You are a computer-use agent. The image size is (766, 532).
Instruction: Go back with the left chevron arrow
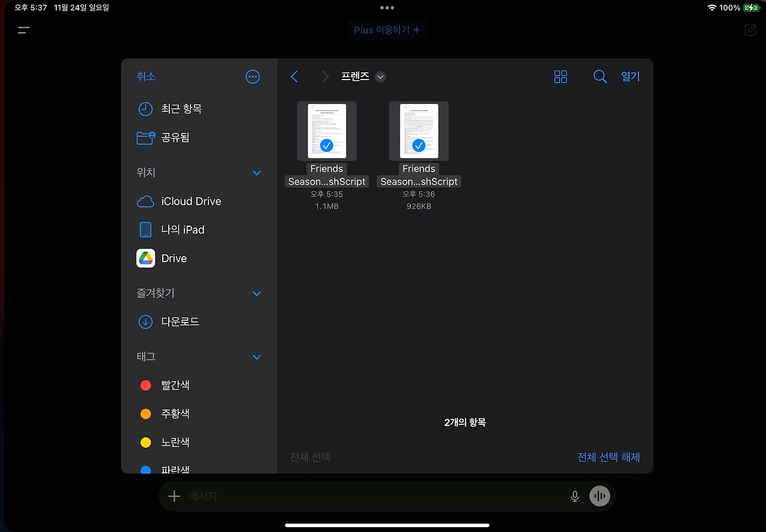294,77
